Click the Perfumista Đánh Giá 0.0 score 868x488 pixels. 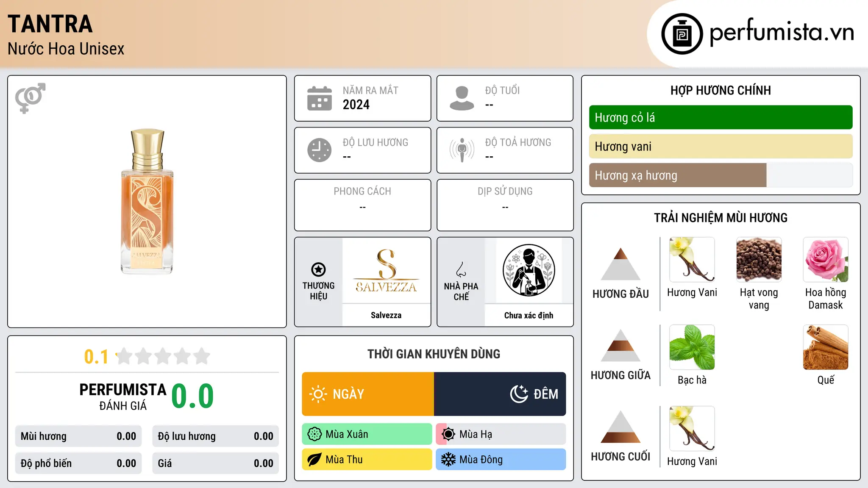[x=193, y=396]
